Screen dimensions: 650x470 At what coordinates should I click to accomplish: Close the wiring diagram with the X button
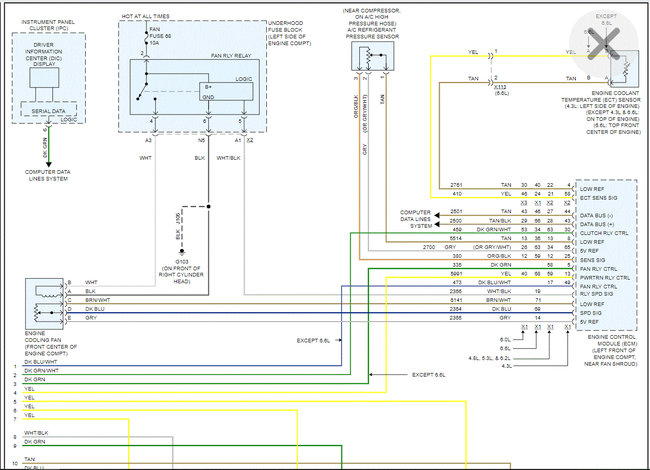tap(603, 43)
